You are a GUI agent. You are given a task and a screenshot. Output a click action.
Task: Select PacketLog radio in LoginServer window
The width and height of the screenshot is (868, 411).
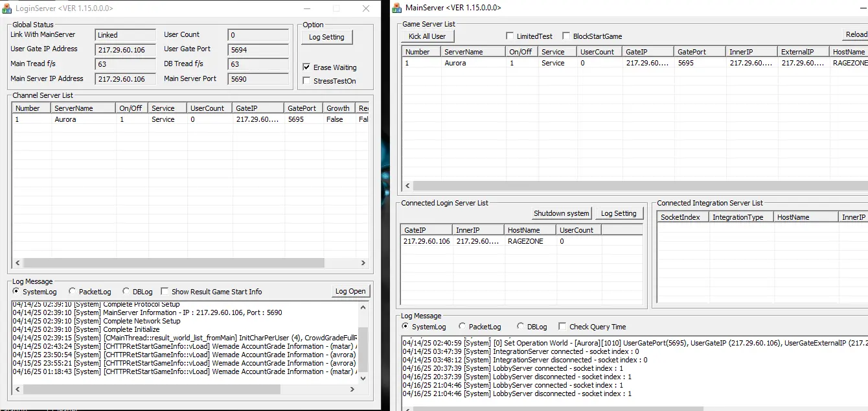tap(72, 292)
